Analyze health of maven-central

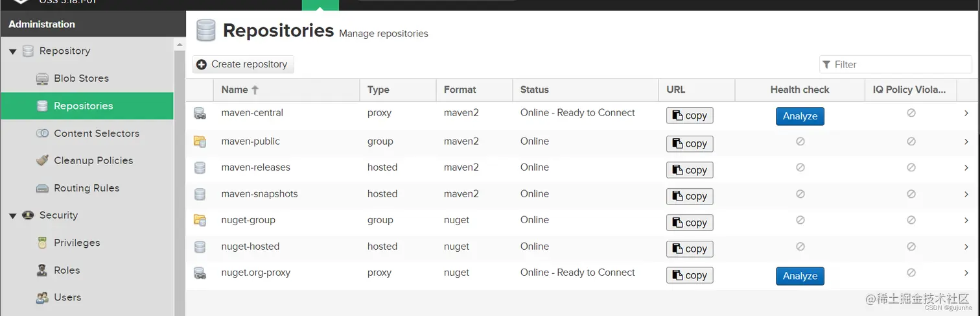pyautogui.click(x=800, y=116)
